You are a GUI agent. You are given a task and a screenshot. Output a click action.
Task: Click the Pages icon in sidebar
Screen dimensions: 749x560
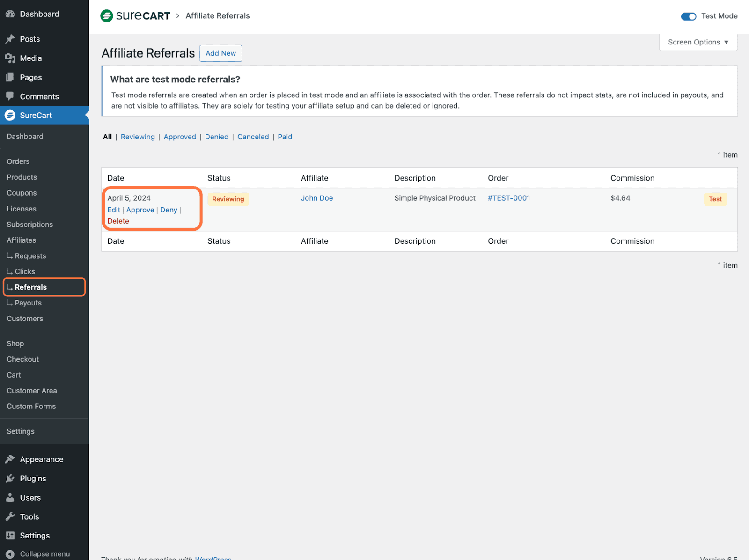pos(10,77)
